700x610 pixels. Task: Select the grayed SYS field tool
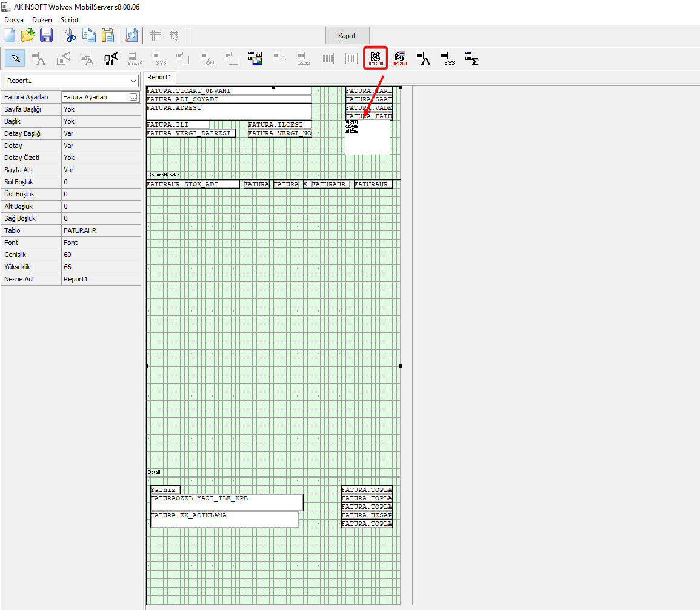click(159, 58)
